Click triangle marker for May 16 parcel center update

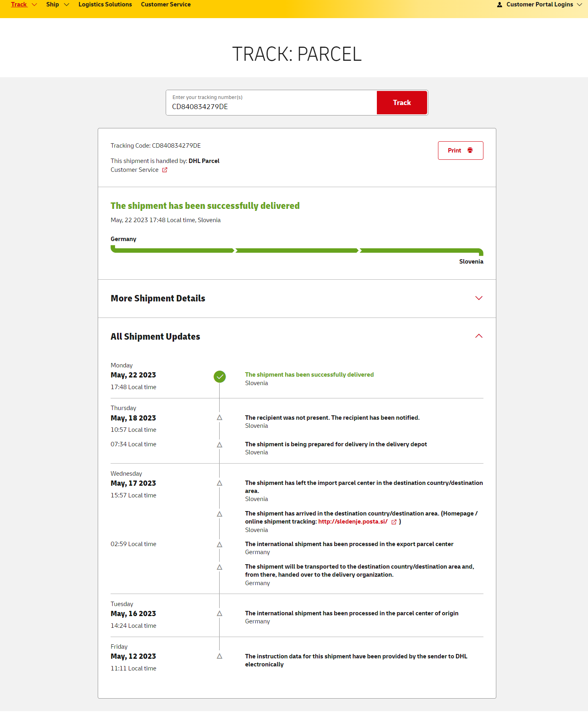click(220, 614)
